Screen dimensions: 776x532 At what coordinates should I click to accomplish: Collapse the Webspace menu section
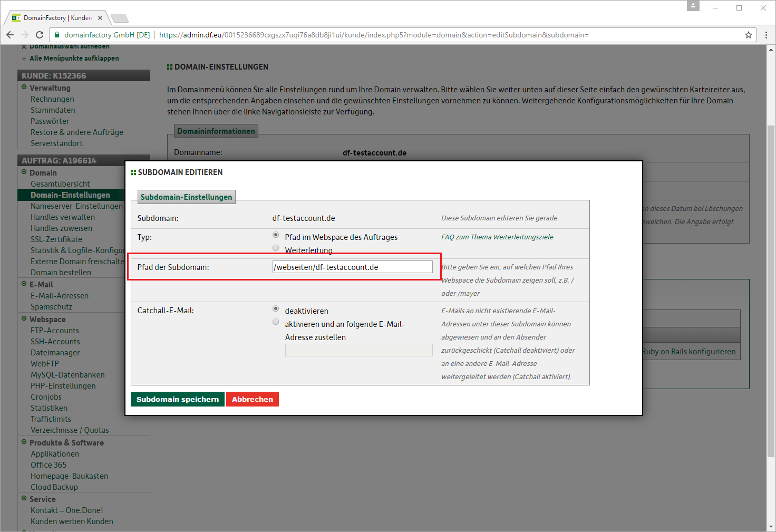24,319
